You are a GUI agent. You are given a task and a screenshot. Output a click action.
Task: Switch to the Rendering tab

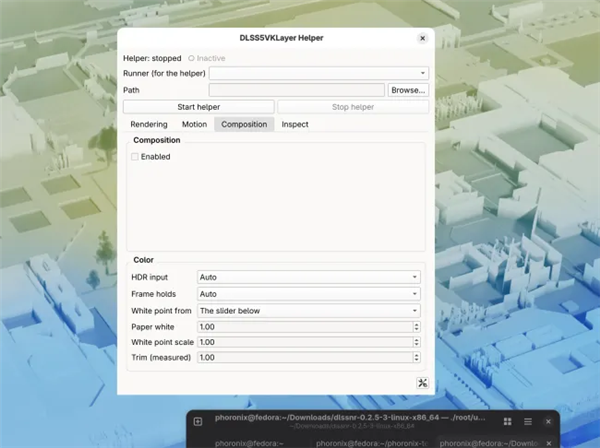coord(149,124)
